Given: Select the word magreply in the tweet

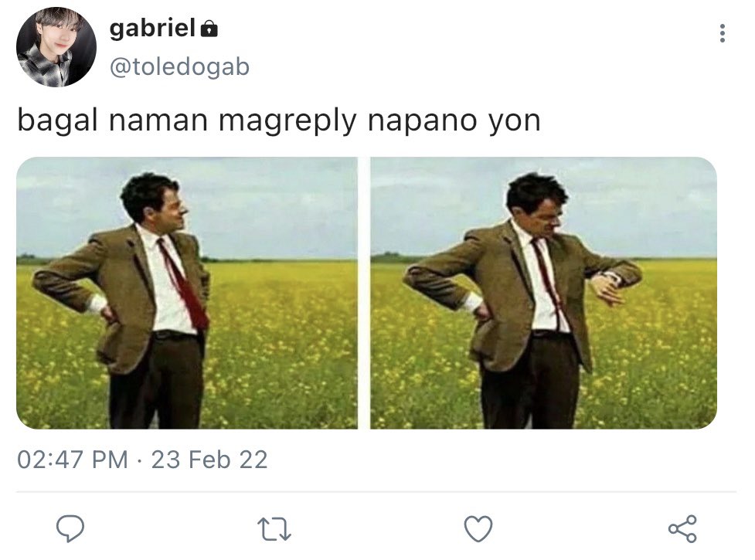Looking at the screenshot, I should pyautogui.click(x=287, y=121).
